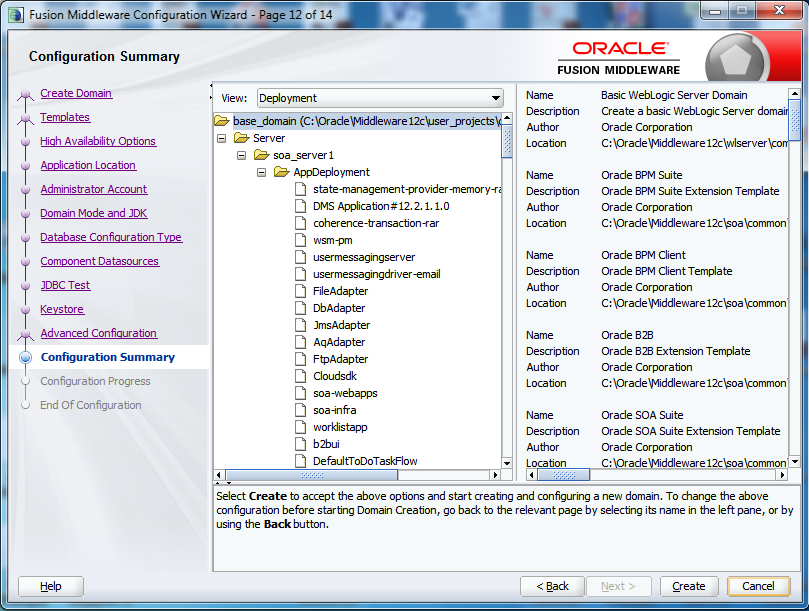
Task: Click the details panel horizontal scrollbar thumb
Action: pos(563,475)
